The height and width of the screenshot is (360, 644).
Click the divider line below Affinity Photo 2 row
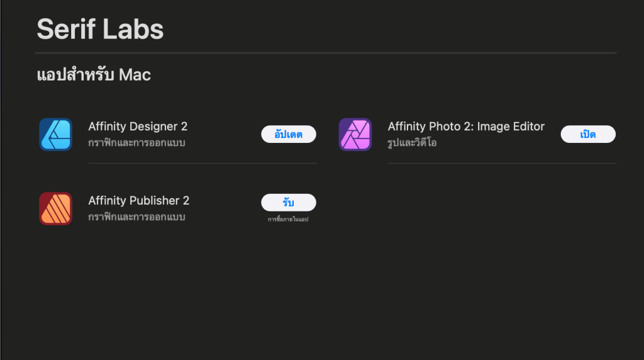coord(501,163)
